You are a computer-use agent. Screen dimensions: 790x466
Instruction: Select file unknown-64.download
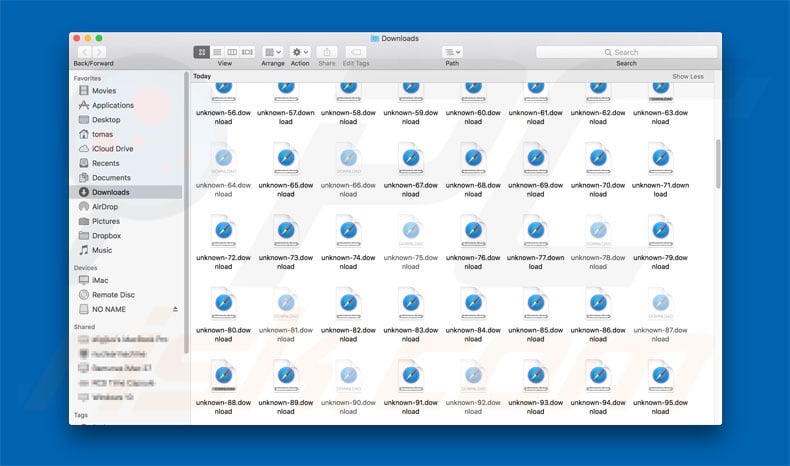tap(223, 170)
